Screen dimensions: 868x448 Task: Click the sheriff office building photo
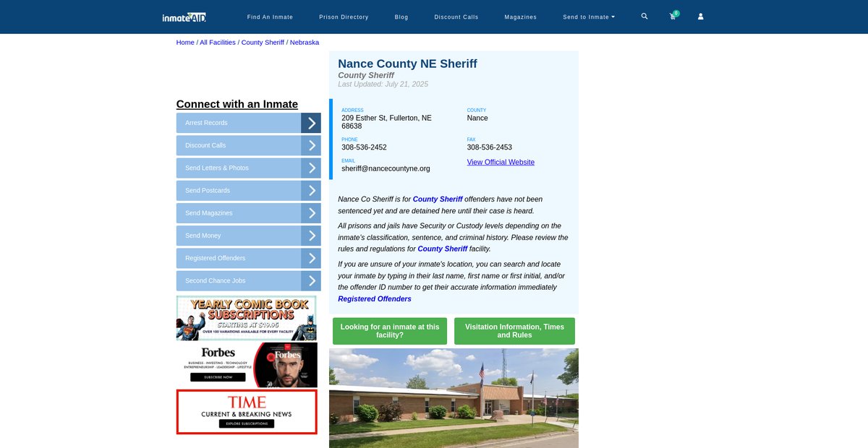point(454,398)
